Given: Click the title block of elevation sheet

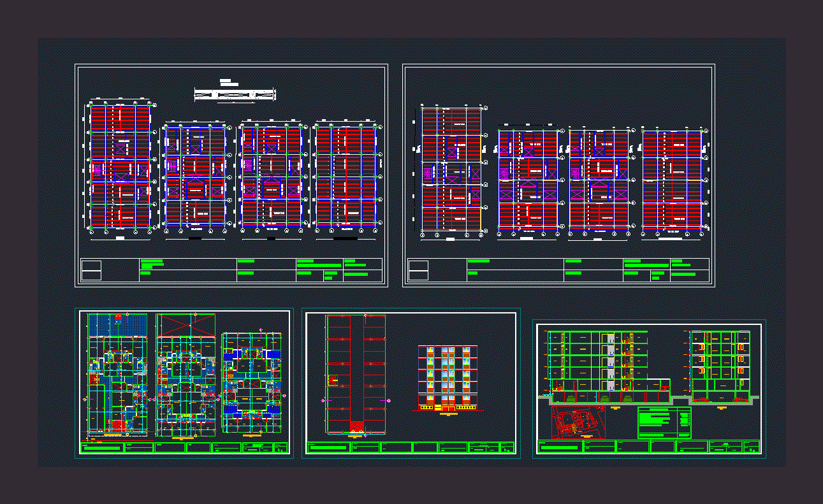Looking at the screenshot, I should tap(411, 447).
